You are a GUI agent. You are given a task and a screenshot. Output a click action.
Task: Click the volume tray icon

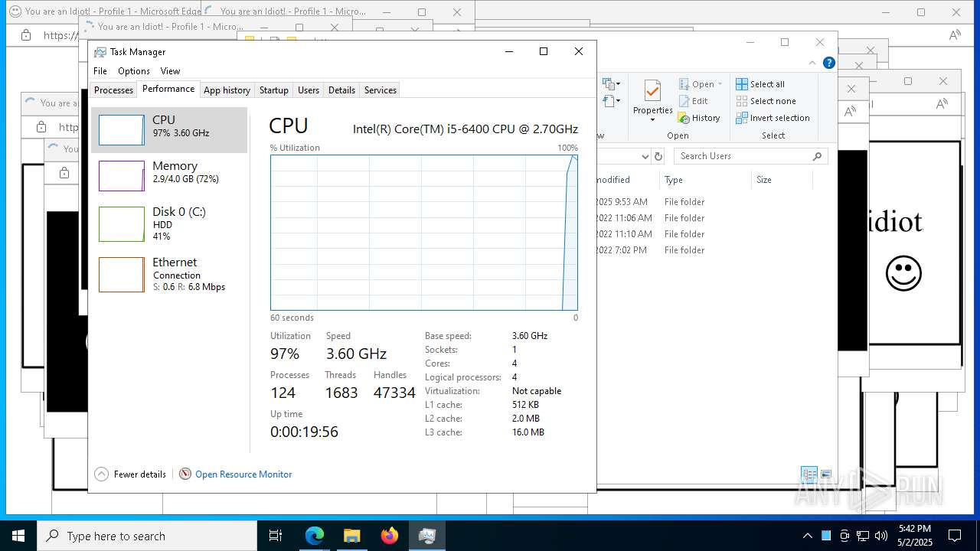(881, 536)
